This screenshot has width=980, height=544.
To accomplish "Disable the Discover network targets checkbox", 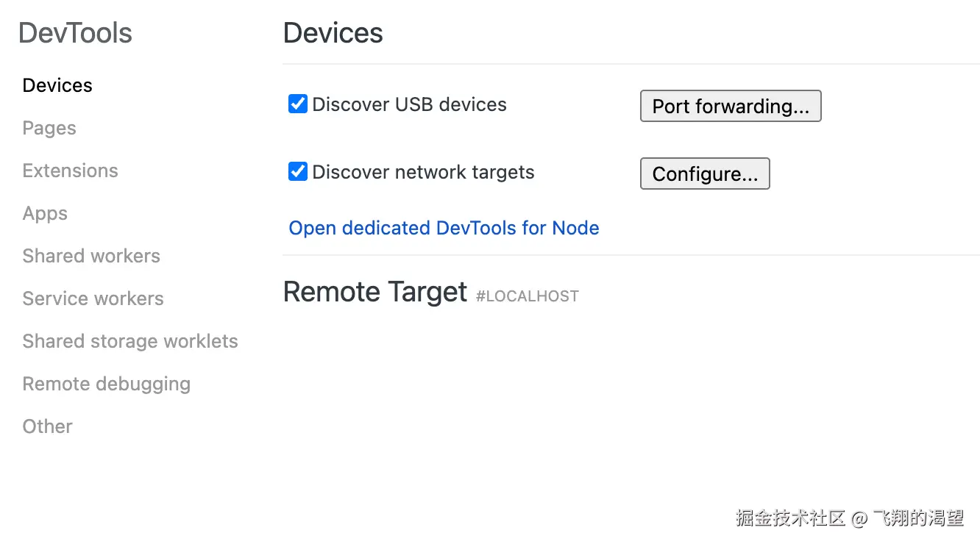I will pos(298,172).
